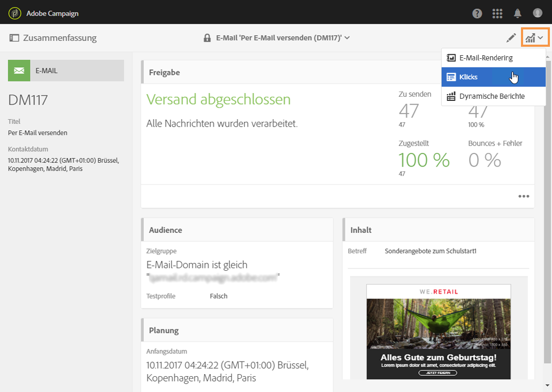Open the Audience block header
The width and height of the screenshot is (552, 392).
[237, 230]
